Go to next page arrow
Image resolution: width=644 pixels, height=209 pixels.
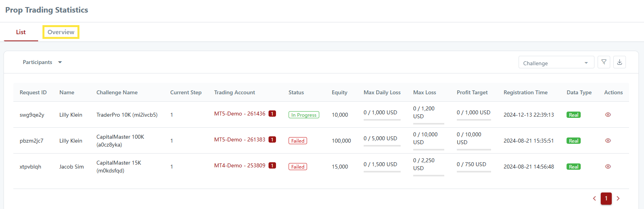(x=618, y=198)
